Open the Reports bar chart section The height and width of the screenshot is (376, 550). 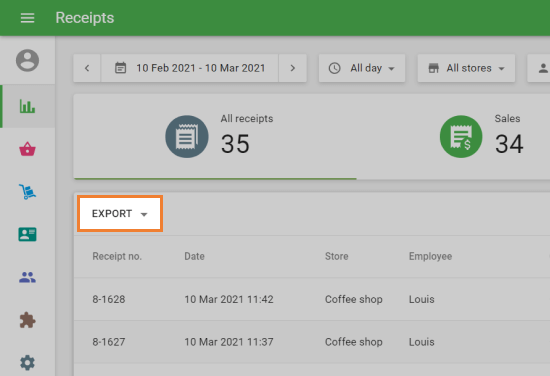coord(27,106)
